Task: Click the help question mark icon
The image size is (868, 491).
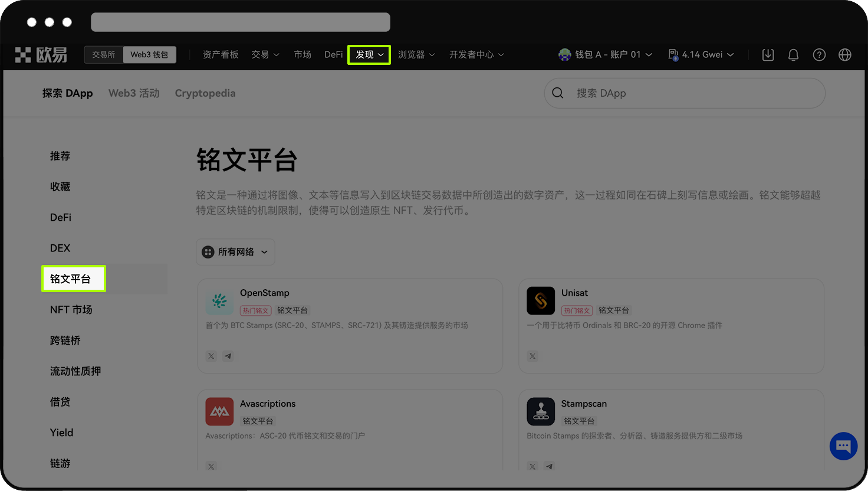Action: tap(819, 55)
